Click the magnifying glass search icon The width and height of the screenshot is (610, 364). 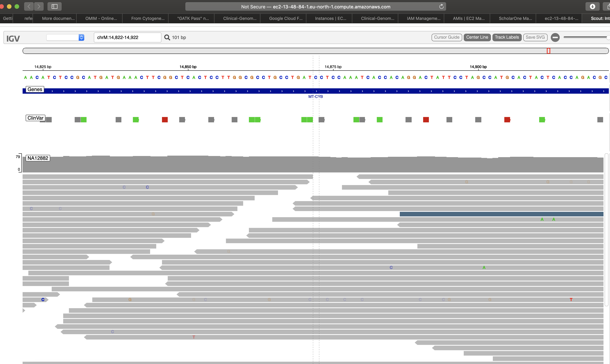(167, 37)
